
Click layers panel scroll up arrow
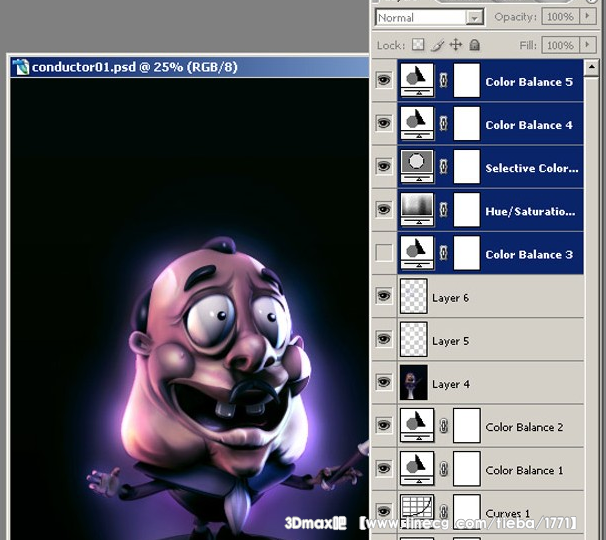point(591,68)
